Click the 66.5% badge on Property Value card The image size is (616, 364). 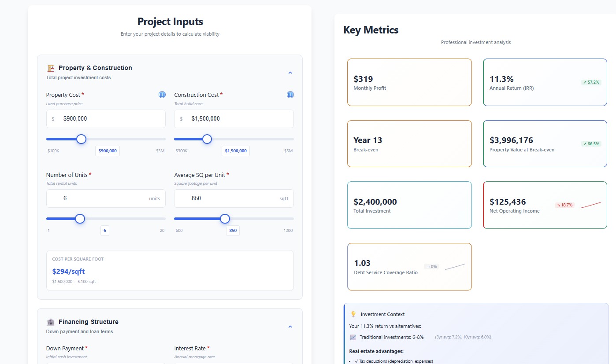591,143
